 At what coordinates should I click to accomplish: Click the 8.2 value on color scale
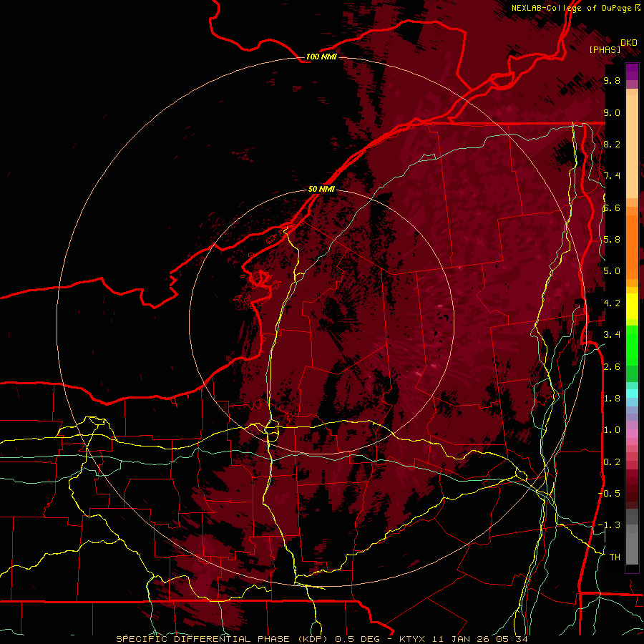[612, 144]
